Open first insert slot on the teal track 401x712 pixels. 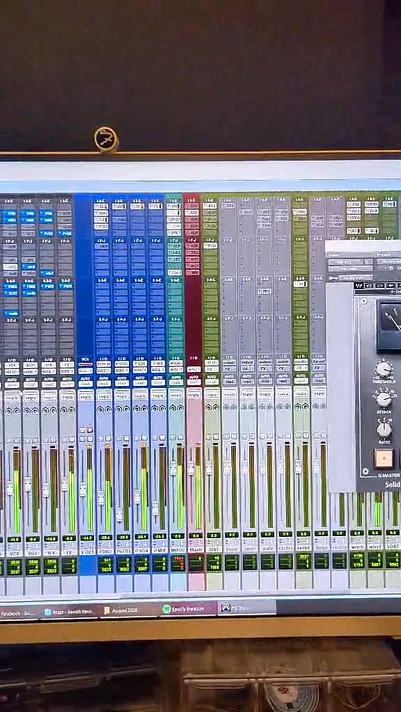(x=174, y=206)
